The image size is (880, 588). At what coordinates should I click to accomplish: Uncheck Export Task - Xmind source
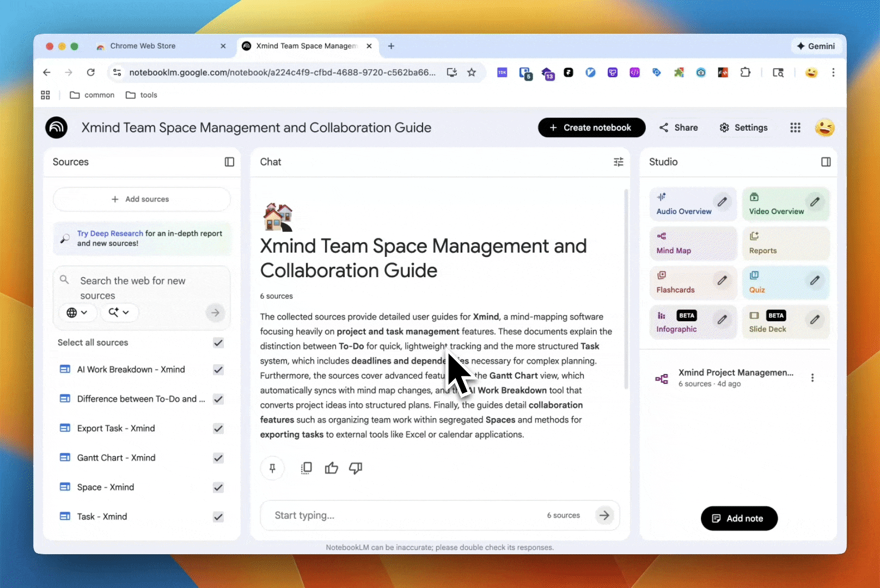218,428
